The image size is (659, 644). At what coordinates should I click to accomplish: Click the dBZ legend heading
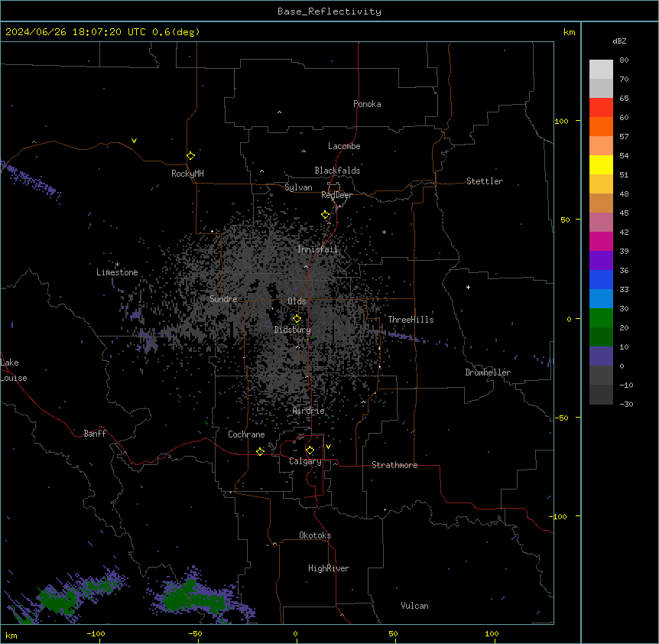(x=619, y=41)
